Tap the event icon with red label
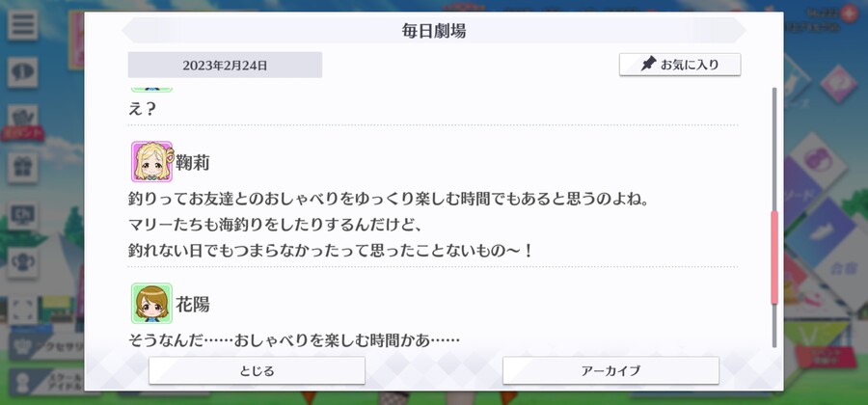The image size is (868, 405). pos(23,121)
